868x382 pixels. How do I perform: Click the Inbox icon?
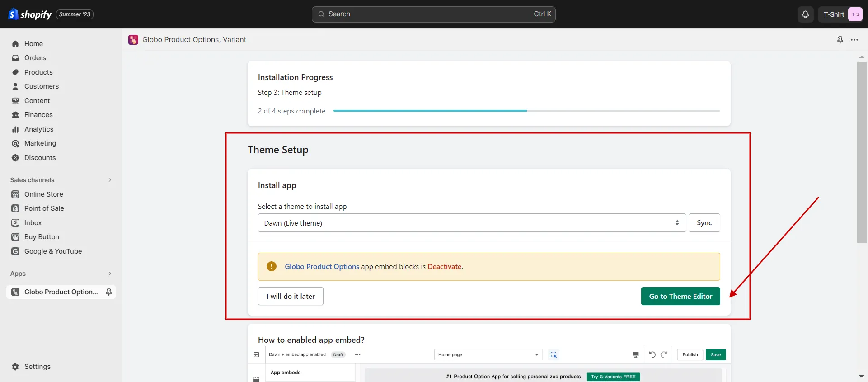click(x=15, y=223)
